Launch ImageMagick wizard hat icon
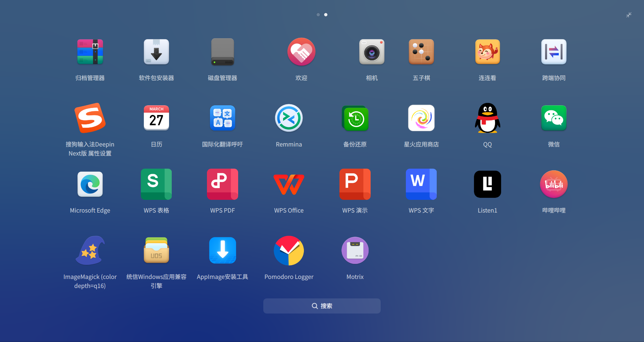The height and width of the screenshot is (342, 644). [90, 250]
